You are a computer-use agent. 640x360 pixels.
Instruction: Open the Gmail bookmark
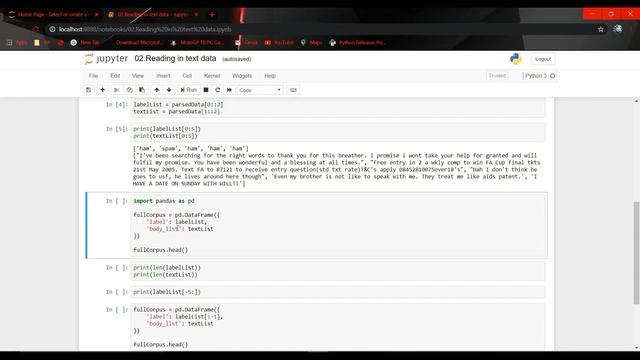[x=247, y=42]
